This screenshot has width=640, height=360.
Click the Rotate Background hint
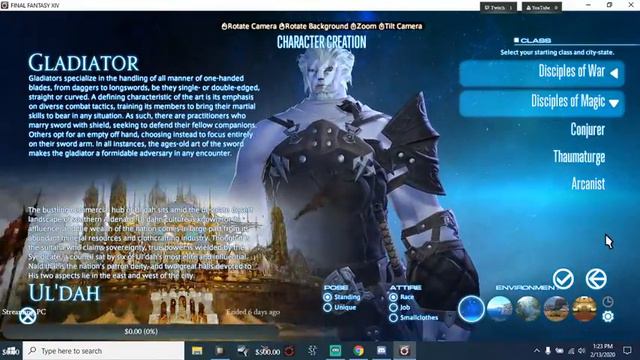[313, 26]
